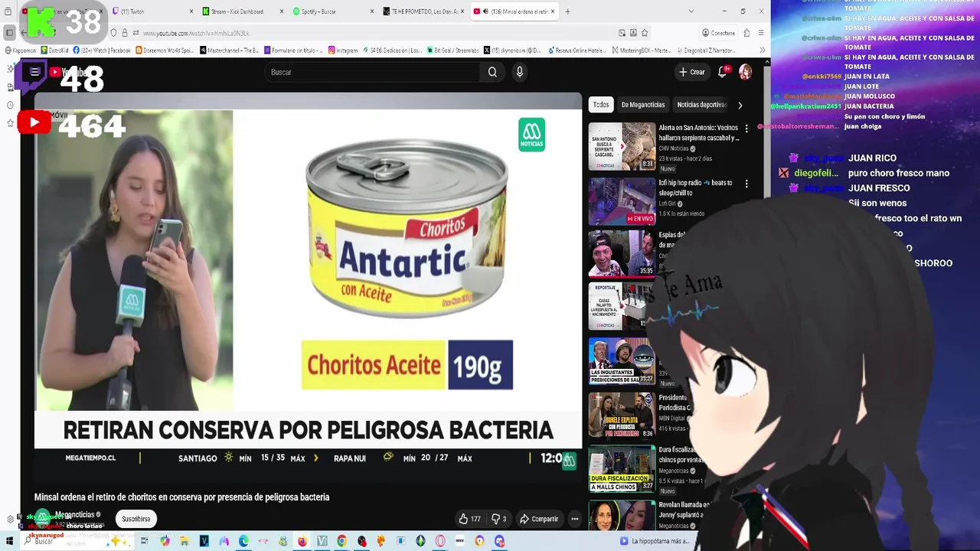The width and height of the screenshot is (980, 551).
Task: Open Microsoft Edge from the taskbar
Action: click(243, 541)
